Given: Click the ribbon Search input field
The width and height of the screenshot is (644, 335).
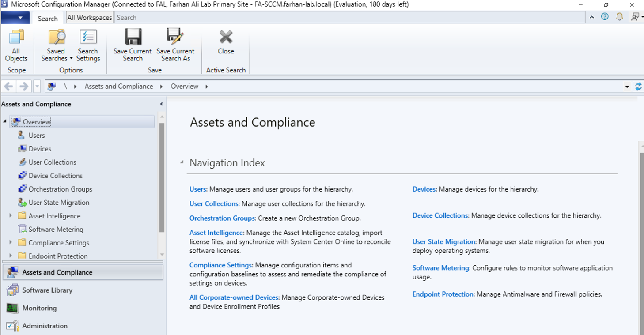Looking at the screenshot, I should 349,18.
